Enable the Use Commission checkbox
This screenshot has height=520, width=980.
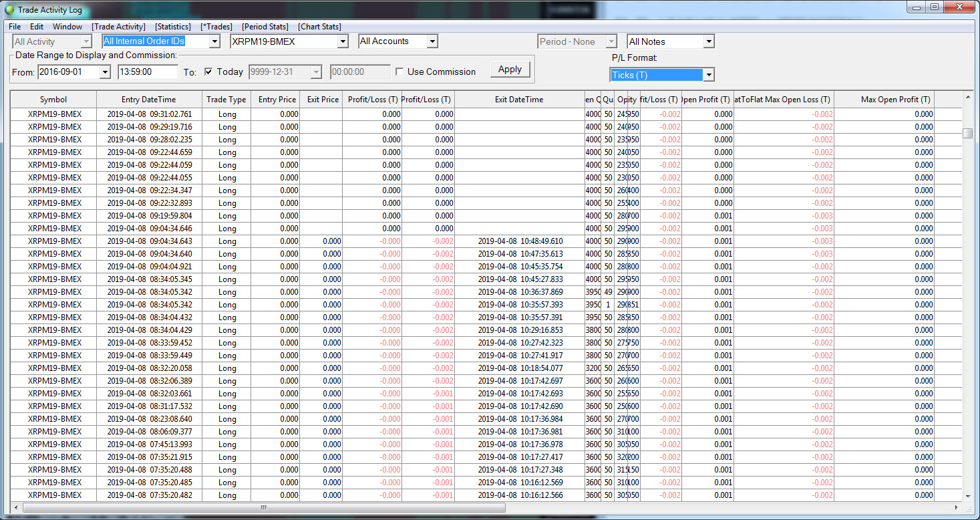point(399,72)
